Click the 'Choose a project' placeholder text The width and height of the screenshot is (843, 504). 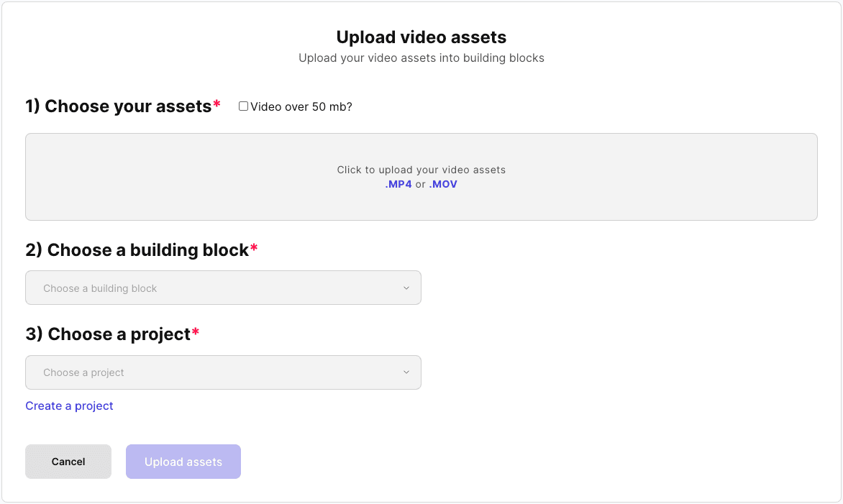click(x=83, y=372)
